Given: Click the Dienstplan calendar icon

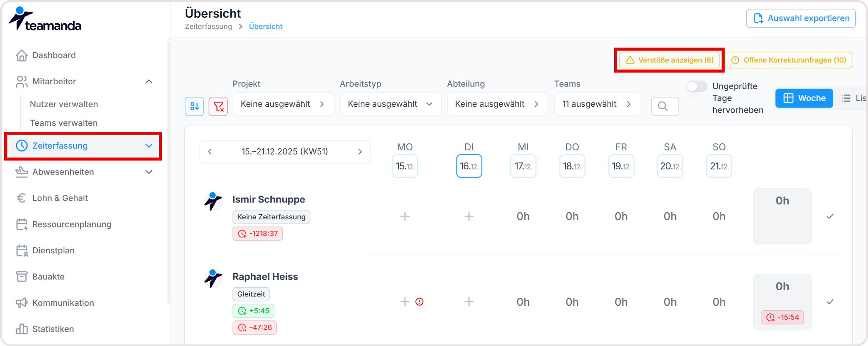Looking at the screenshot, I should click(22, 251).
